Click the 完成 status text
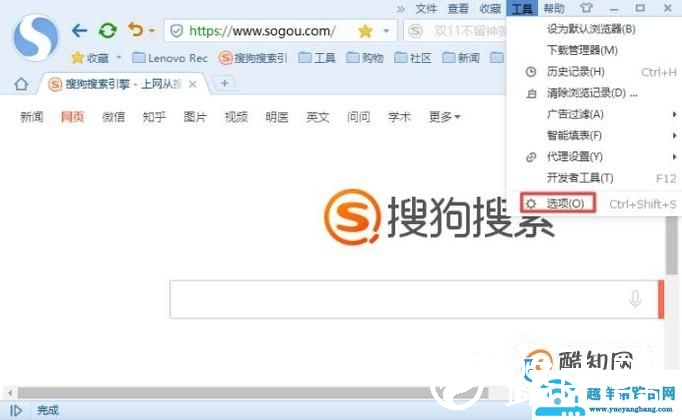682x420 pixels. (47, 410)
